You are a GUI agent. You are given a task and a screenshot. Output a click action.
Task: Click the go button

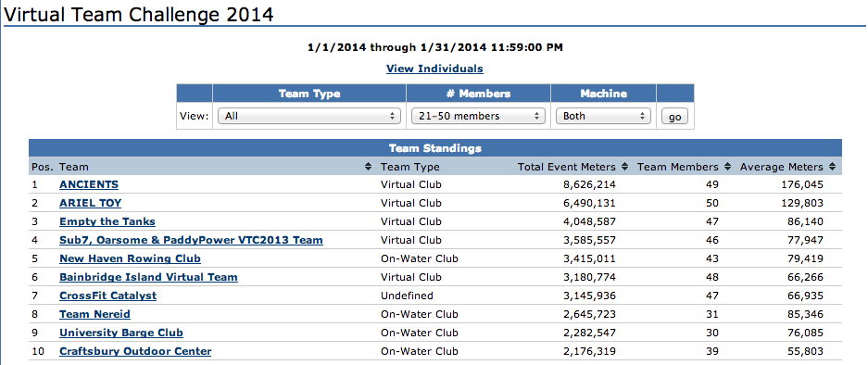coord(674,117)
